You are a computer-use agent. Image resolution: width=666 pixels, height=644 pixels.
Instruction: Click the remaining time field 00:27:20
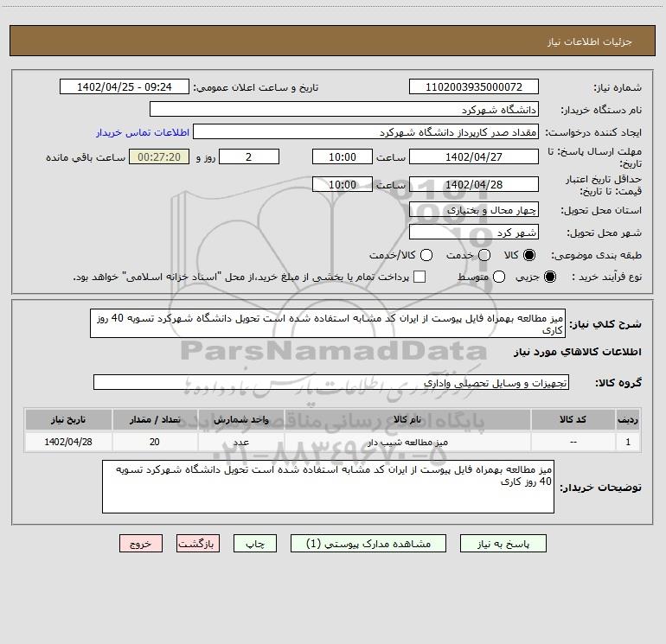click(x=159, y=157)
